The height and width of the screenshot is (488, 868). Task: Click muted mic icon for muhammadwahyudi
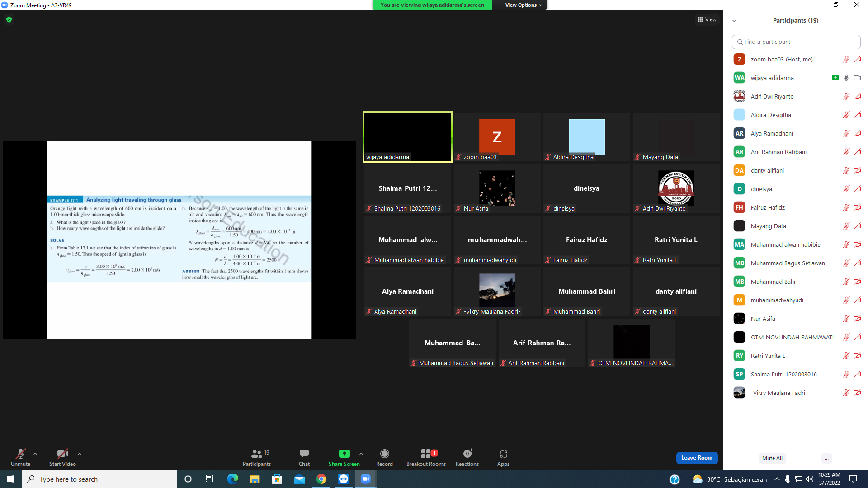tap(846, 300)
